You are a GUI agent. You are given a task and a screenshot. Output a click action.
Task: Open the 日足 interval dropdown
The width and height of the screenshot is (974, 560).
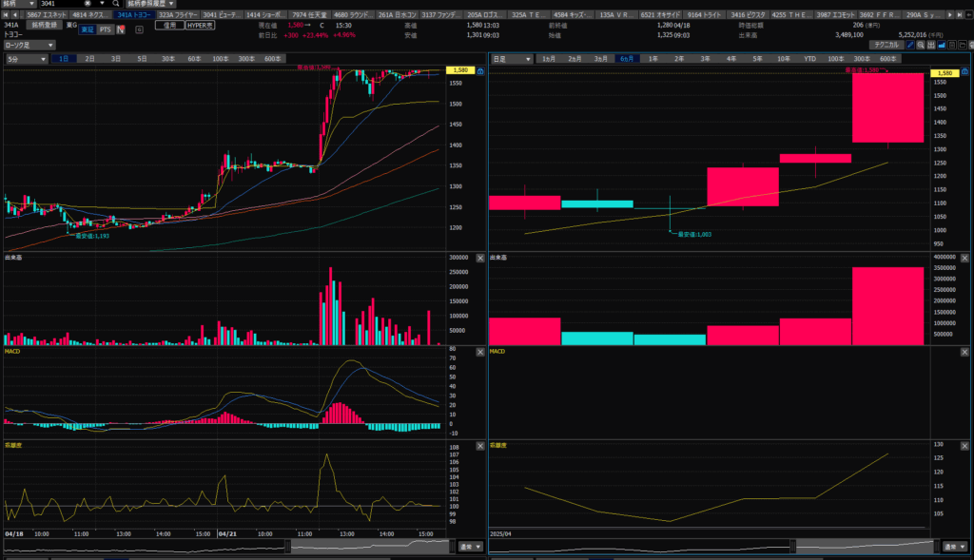pos(512,59)
